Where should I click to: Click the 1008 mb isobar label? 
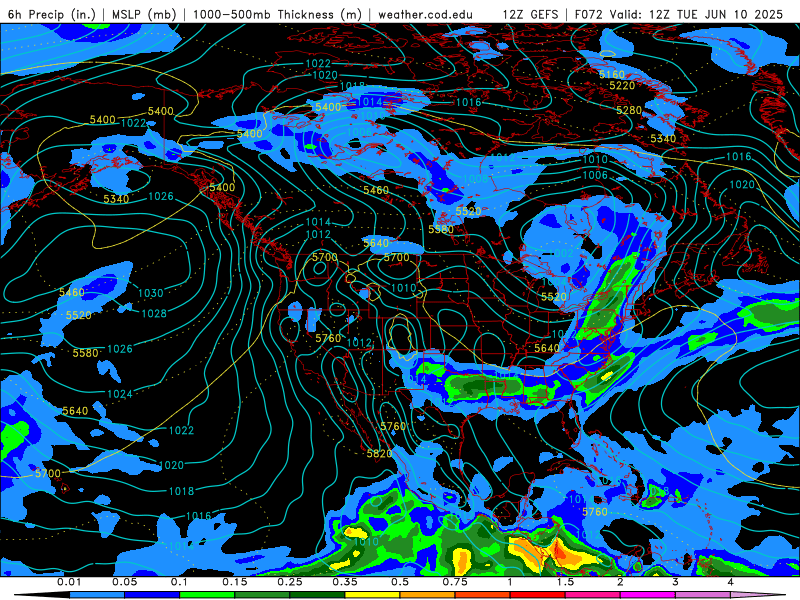(476, 179)
